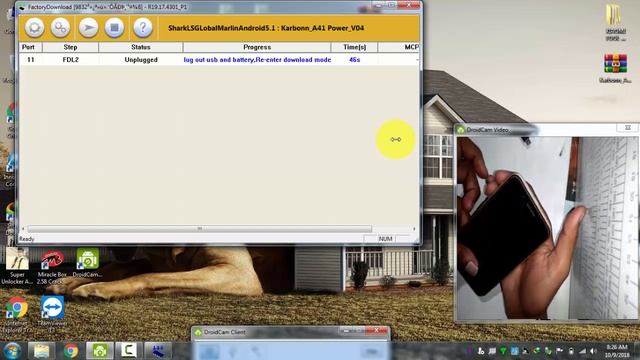
Task: Select the Super Unlocker desktop icon
Action: pyautogui.click(x=17, y=266)
